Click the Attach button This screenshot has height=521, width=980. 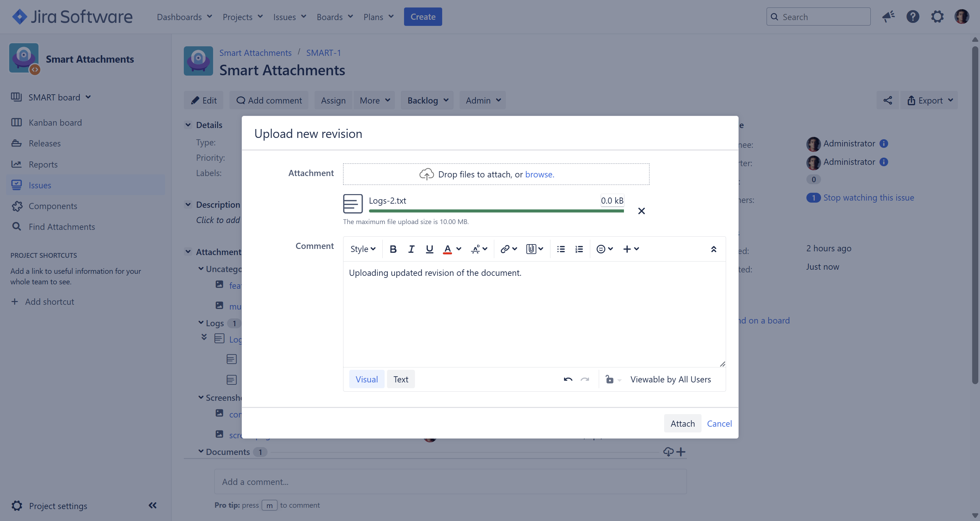click(x=682, y=424)
